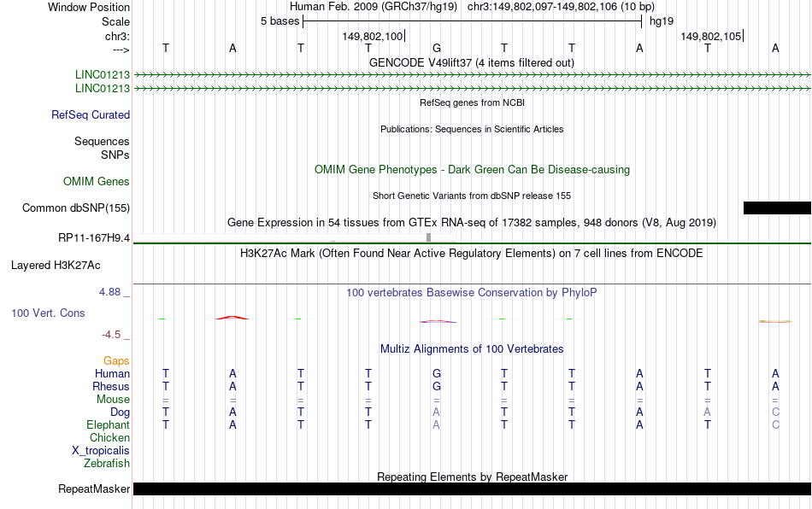Screen dimensions: 812x509
Task: Select the Human alignment row label
Action: [x=112, y=373]
